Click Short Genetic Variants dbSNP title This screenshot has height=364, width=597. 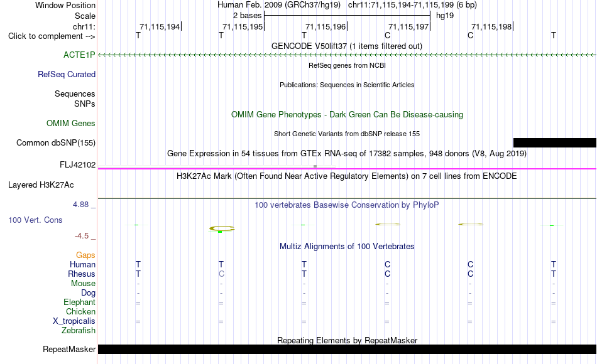[347, 134]
